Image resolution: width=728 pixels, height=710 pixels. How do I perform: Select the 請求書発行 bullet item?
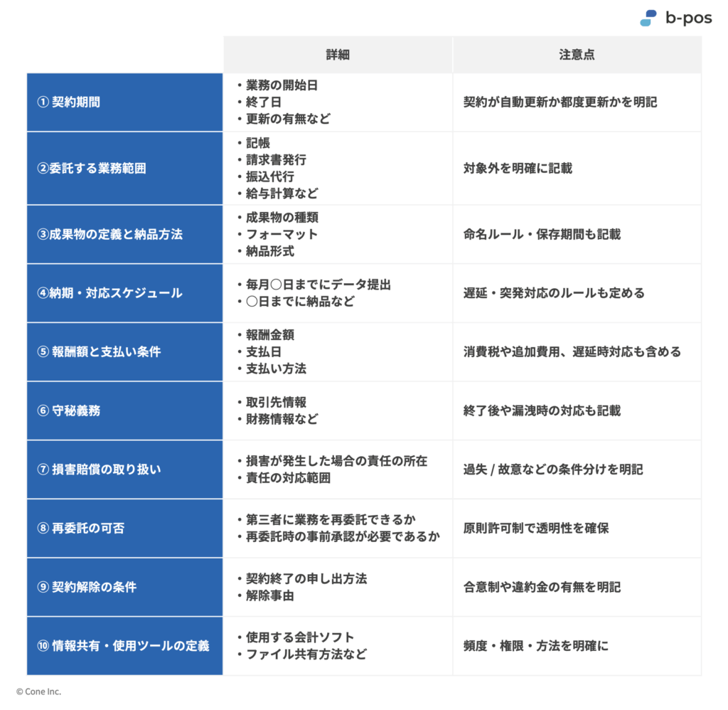click(272, 160)
